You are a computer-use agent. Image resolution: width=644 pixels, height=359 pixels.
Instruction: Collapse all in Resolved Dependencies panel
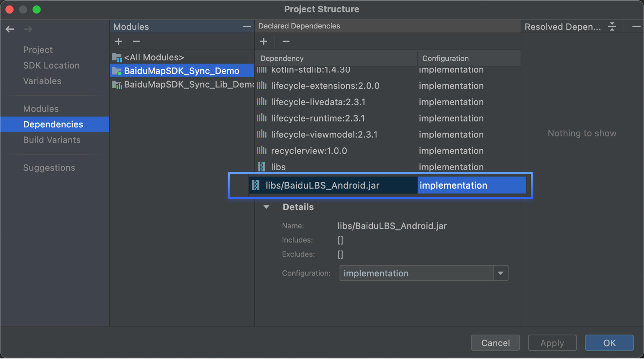click(612, 27)
